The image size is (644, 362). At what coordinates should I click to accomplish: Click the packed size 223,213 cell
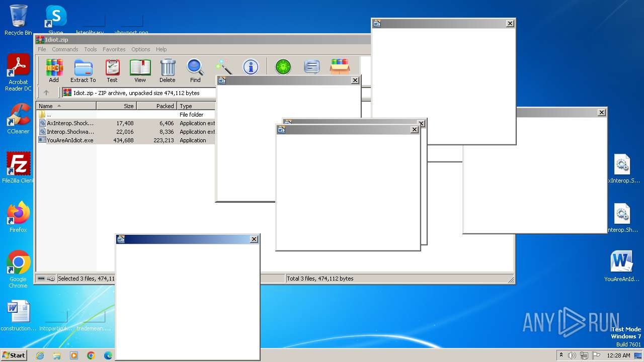coord(164,140)
